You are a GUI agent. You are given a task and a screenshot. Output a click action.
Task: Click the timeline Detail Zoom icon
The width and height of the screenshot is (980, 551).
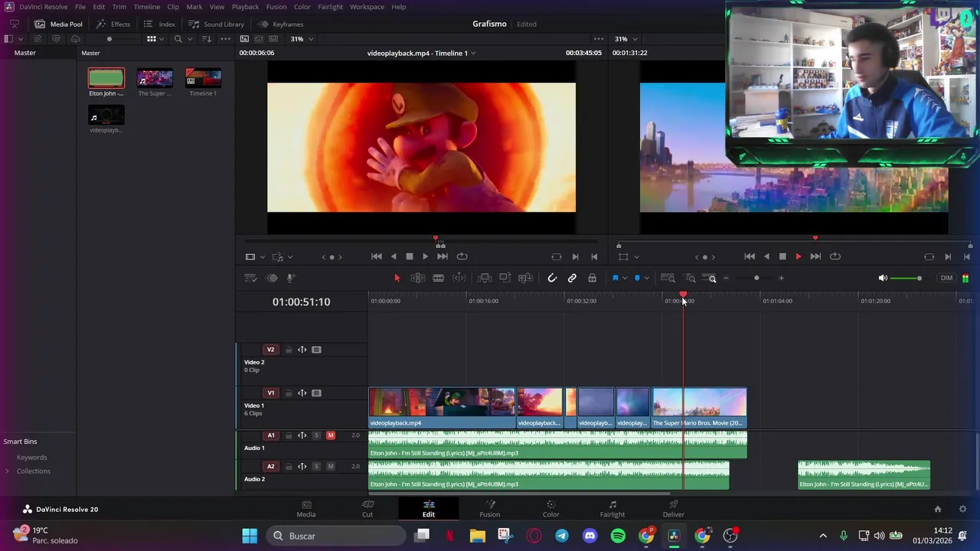coord(691,278)
